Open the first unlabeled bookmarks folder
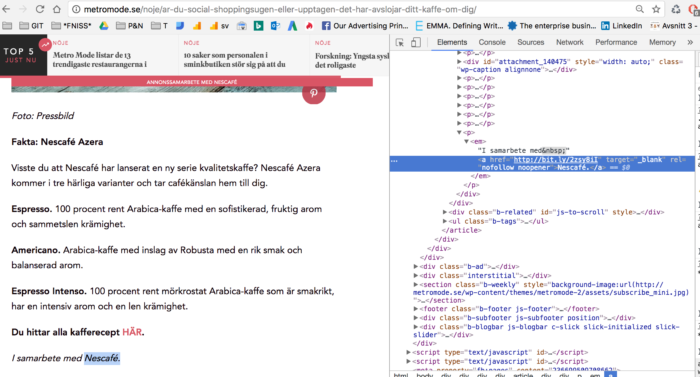This screenshot has width=700, height=377. (7, 26)
